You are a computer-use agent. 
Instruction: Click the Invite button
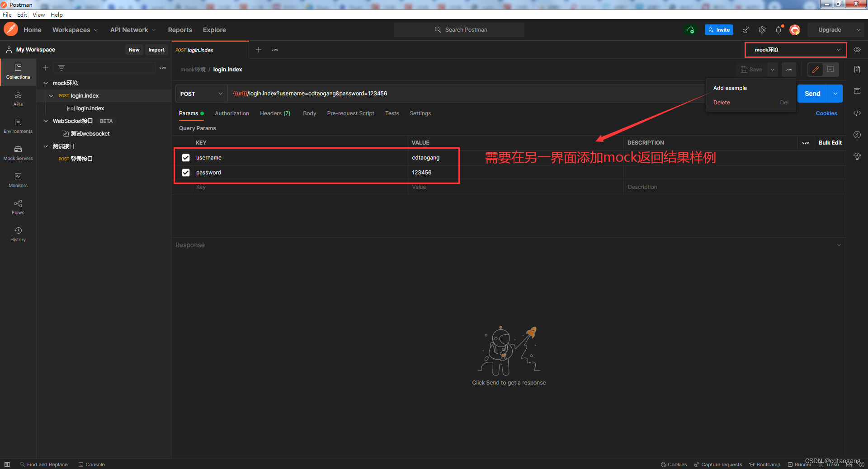pyautogui.click(x=719, y=30)
